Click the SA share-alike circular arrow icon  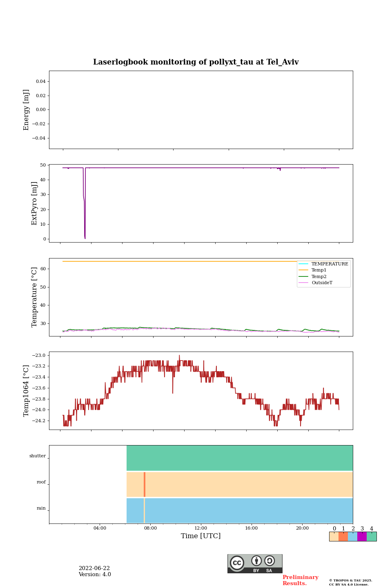point(269,561)
